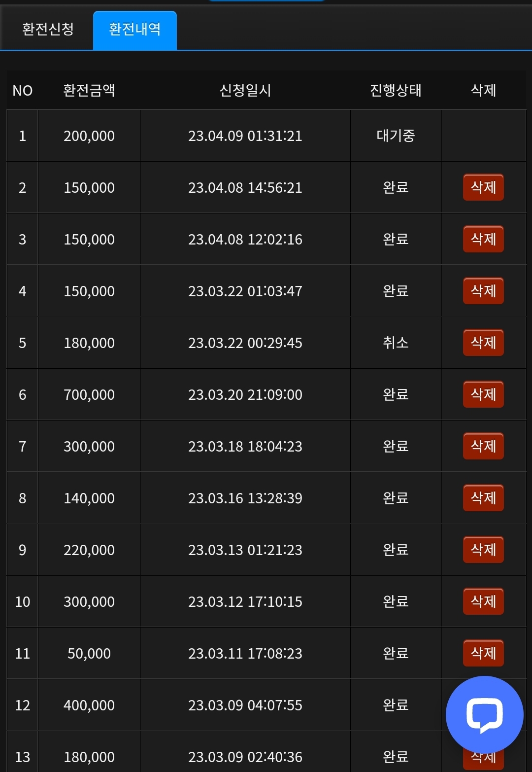The height and width of the screenshot is (772, 532).
Task: Click the 대기중 status in row 1
Action: 396,136
